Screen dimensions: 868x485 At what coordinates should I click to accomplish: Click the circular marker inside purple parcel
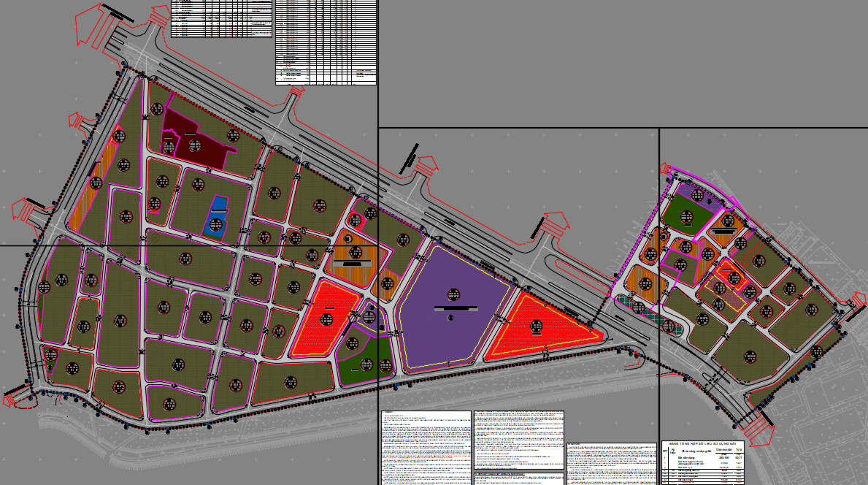tap(455, 294)
